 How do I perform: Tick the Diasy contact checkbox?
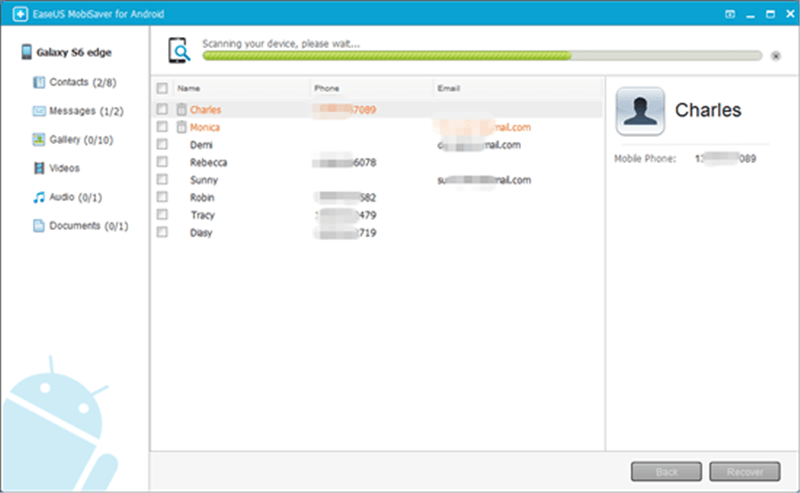pos(162,232)
